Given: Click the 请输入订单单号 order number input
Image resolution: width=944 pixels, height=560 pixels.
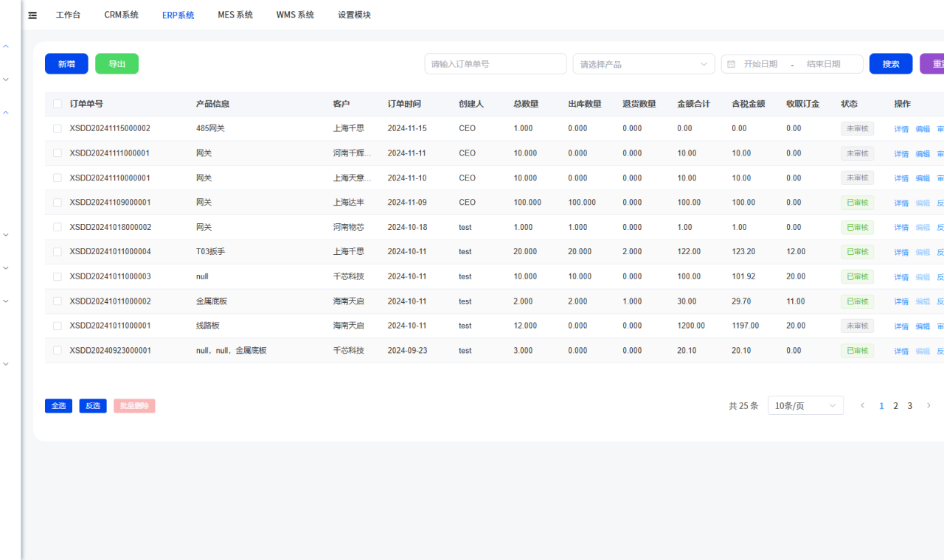Looking at the screenshot, I should pos(496,64).
